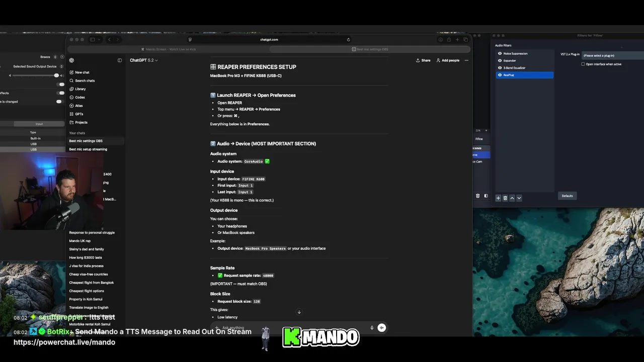Toggle the Safari sidebar button
644x362 pixels.
[x=92, y=40]
